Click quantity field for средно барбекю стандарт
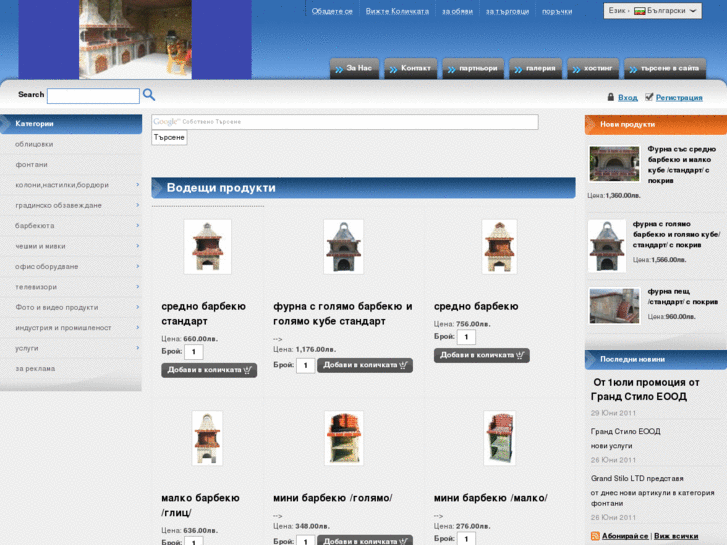This screenshot has width=727, height=545. point(194,352)
